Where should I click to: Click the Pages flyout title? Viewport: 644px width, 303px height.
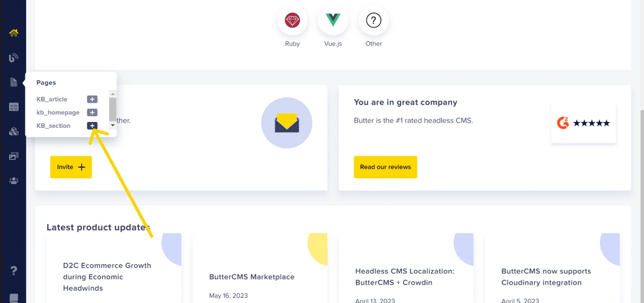tap(46, 83)
